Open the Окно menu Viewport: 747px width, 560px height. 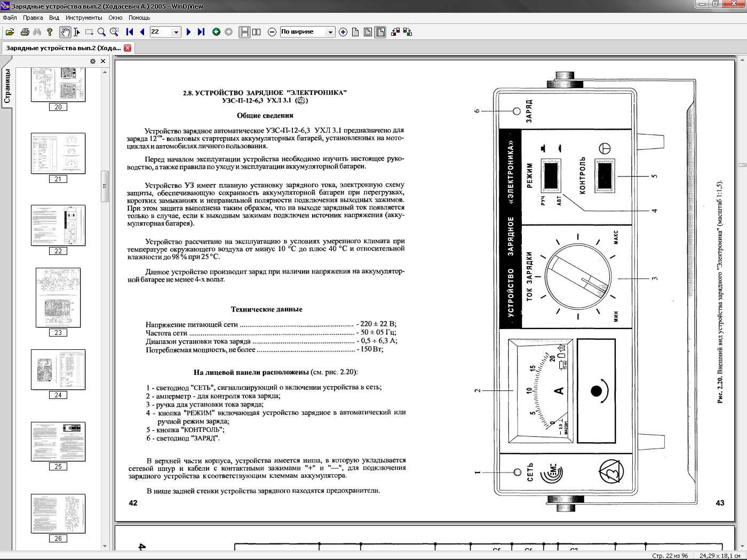coord(115,18)
